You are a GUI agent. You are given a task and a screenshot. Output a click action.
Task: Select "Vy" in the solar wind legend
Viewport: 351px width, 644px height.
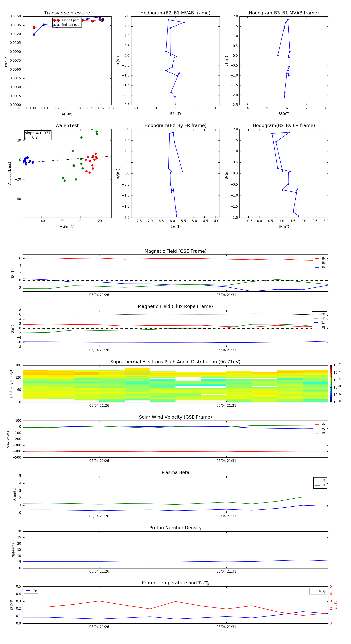[320, 429]
